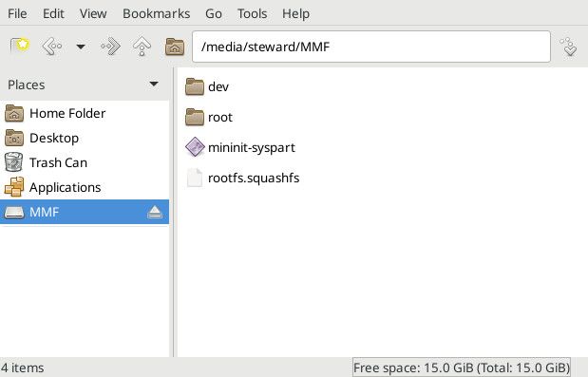The image size is (588, 377).
Task: Click the '4 items' status text
Action: pyautogui.click(x=22, y=368)
